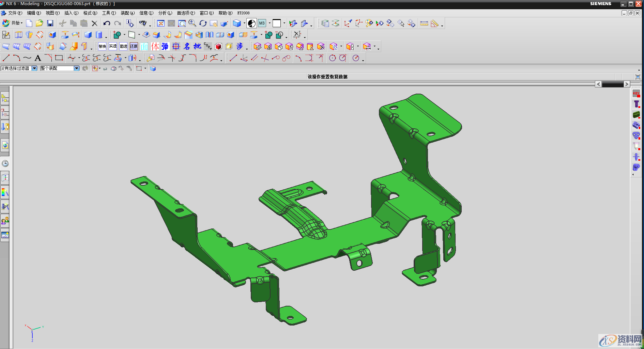
Task: Click the Rotate view icon
Action: coord(203,23)
